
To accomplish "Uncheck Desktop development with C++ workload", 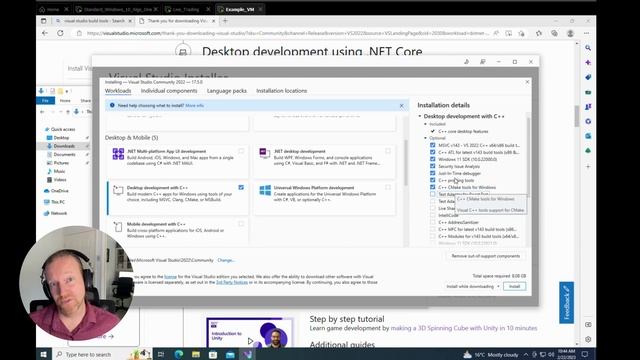I will click(x=241, y=187).
